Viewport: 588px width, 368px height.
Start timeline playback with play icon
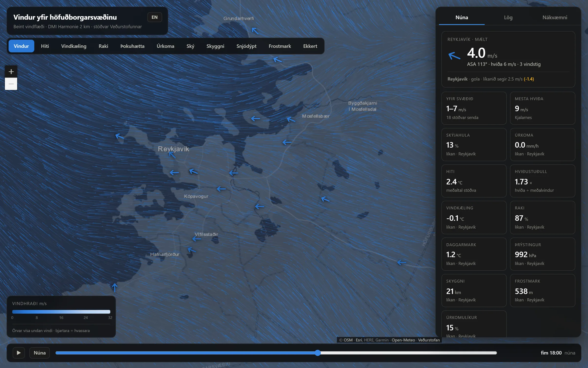pos(19,353)
